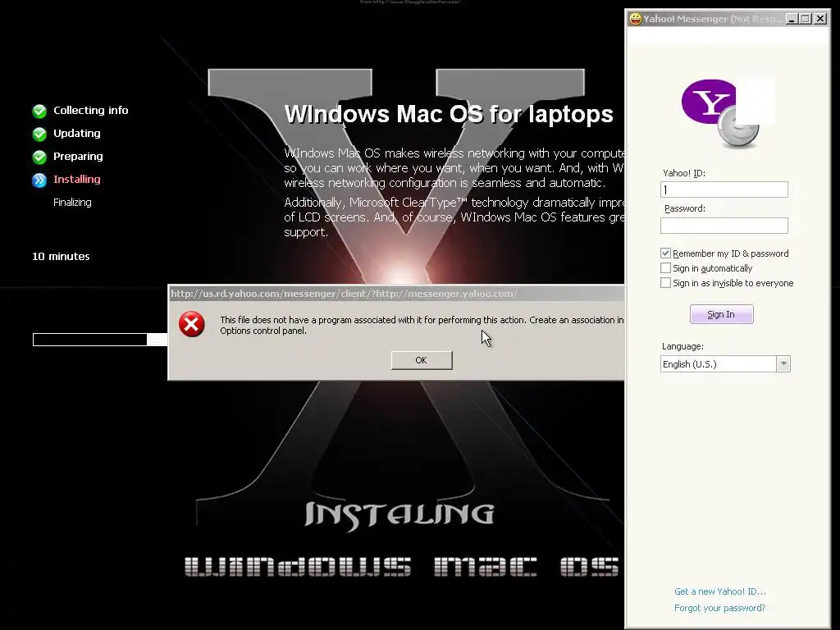This screenshot has height=630, width=840.
Task: Open the Language dropdown arrow
Action: [783, 363]
